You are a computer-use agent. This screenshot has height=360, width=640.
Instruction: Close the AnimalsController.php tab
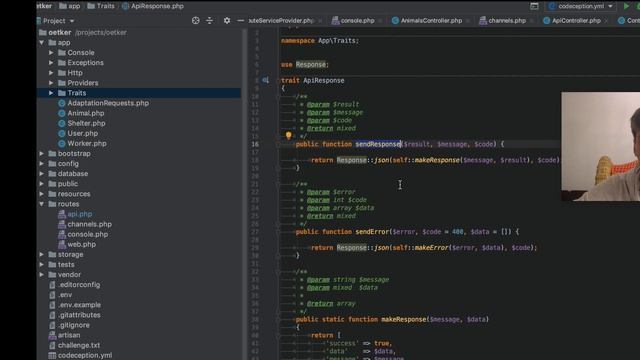[x=468, y=21]
